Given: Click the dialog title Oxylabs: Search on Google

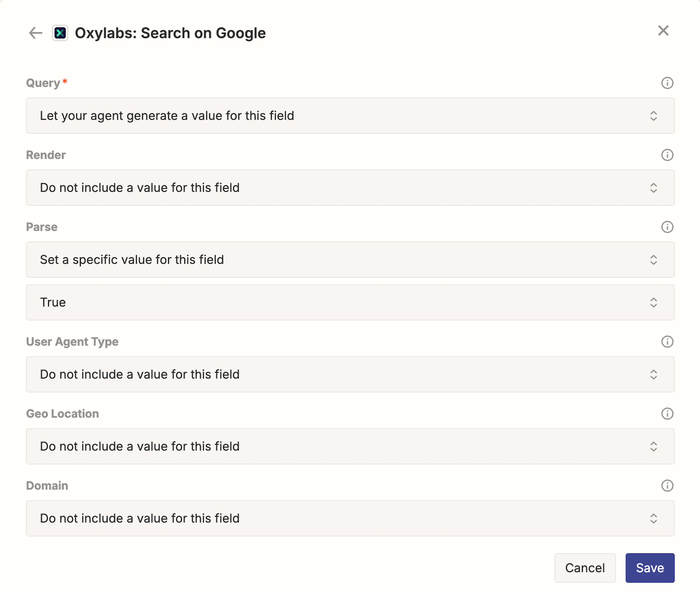Looking at the screenshot, I should 170,33.
